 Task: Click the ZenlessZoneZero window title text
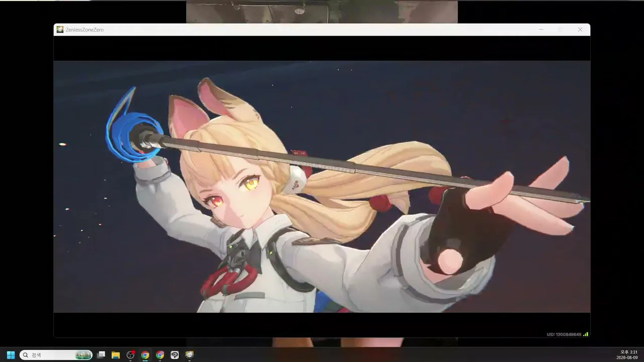coord(85,30)
